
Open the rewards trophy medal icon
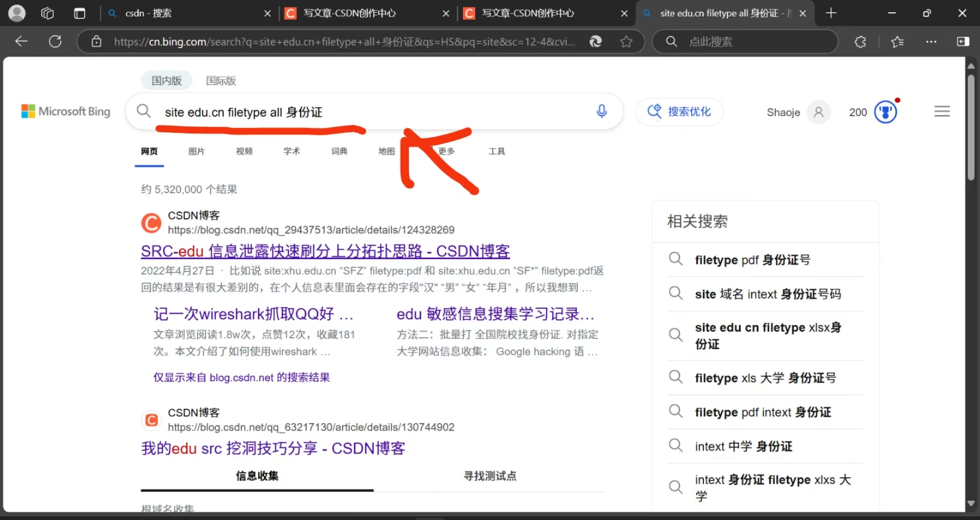click(886, 112)
